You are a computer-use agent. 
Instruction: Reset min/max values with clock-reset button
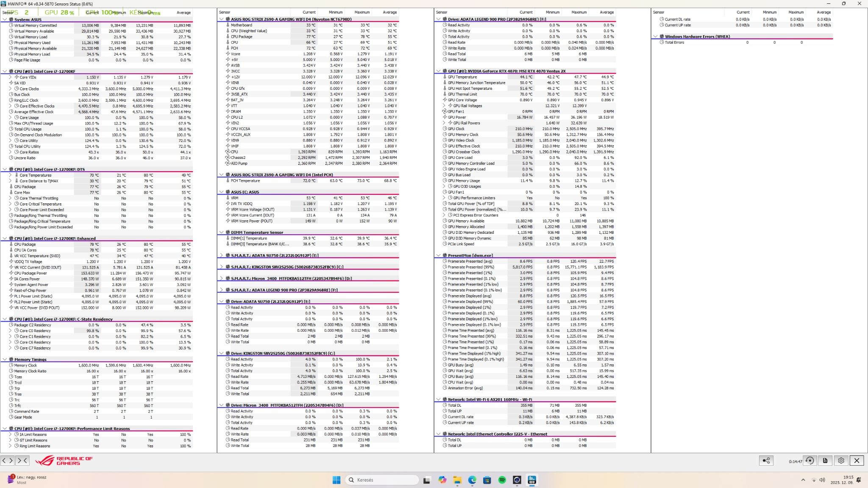point(810,460)
